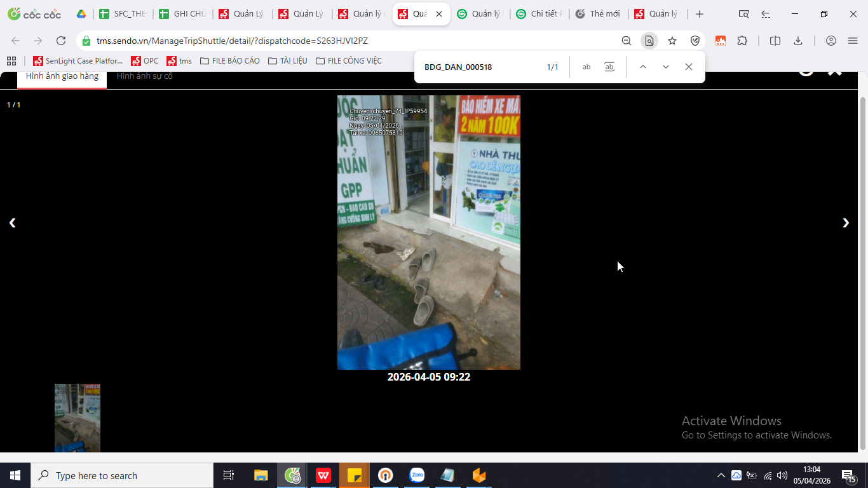The width and height of the screenshot is (868, 488).
Task: Switch to the Hình ảnh sự cố tab
Action: [x=145, y=76]
